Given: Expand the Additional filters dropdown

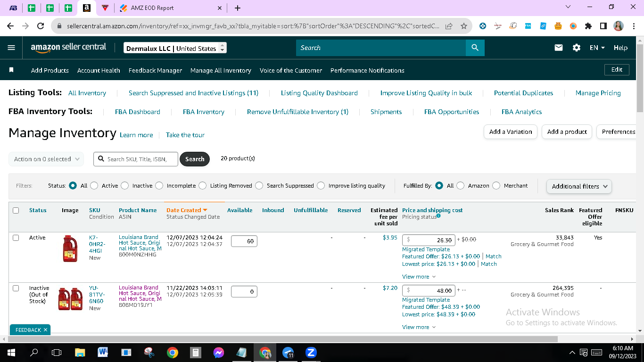Looking at the screenshot, I should click(x=579, y=186).
